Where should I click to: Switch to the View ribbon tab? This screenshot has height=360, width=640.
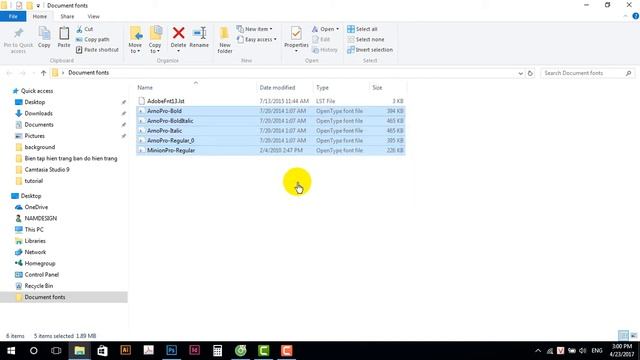tap(93, 16)
